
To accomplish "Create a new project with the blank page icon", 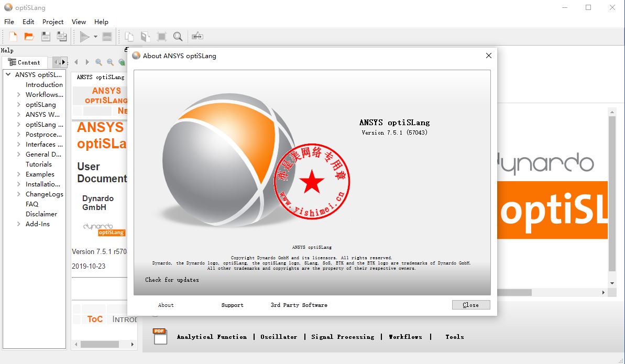I will [13, 37].
